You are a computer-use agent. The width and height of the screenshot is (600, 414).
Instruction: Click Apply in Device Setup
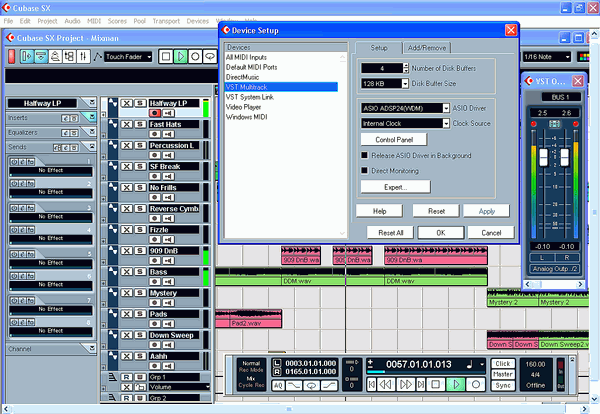point(486,211)
